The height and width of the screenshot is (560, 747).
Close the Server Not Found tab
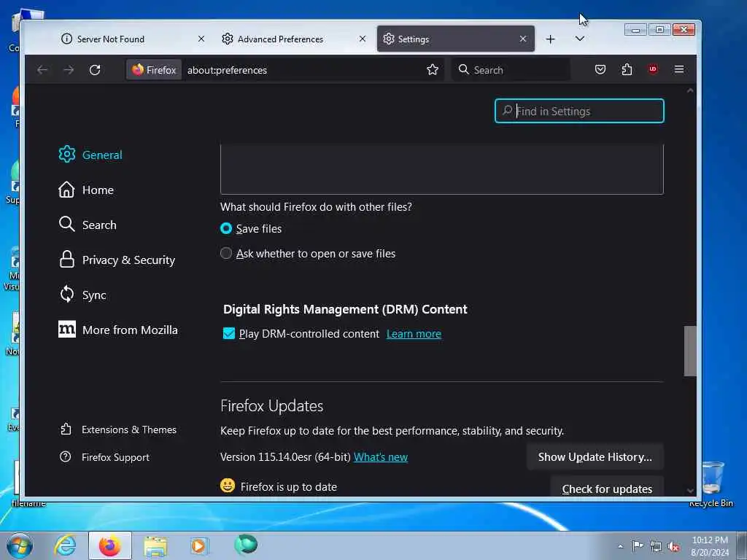coord(201,39)
